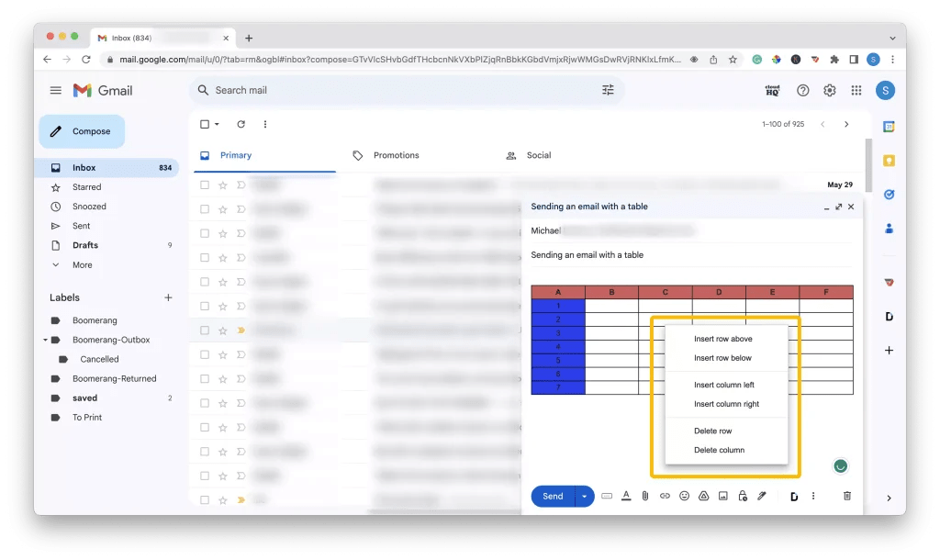Open the Send button's schedule dropdown arrow

click(x=584, y=496)
